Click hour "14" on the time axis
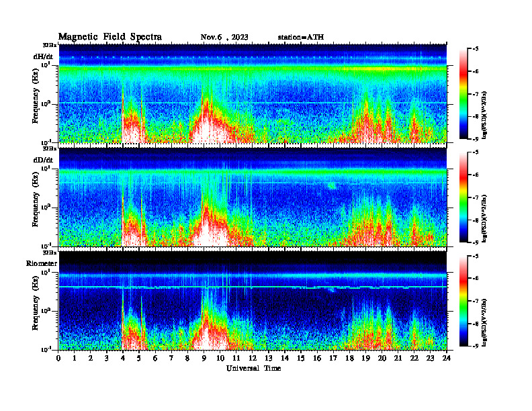 [285, 359]
